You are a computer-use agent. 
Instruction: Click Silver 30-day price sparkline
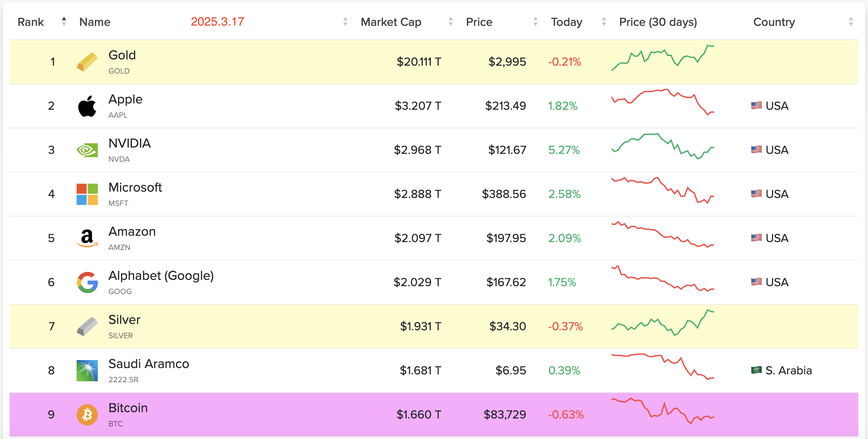(x=663, y=323)
